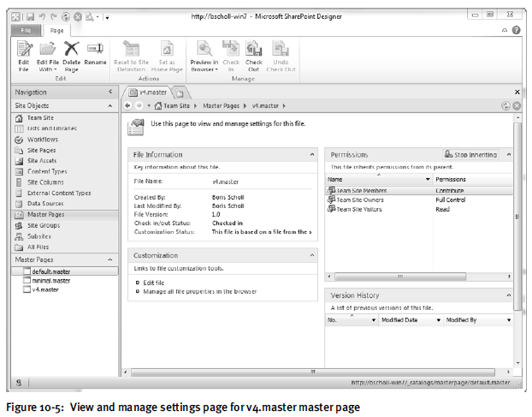Click Undo Check Out icon
Viewport: 532px width, 417px height.
(281, 49)
